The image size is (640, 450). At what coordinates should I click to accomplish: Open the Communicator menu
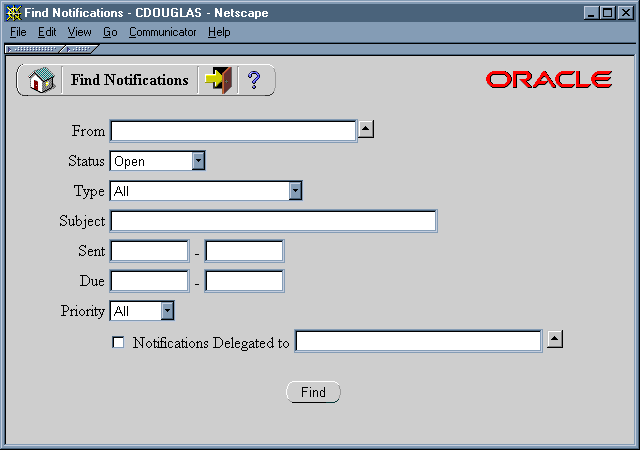pos(162,32)
